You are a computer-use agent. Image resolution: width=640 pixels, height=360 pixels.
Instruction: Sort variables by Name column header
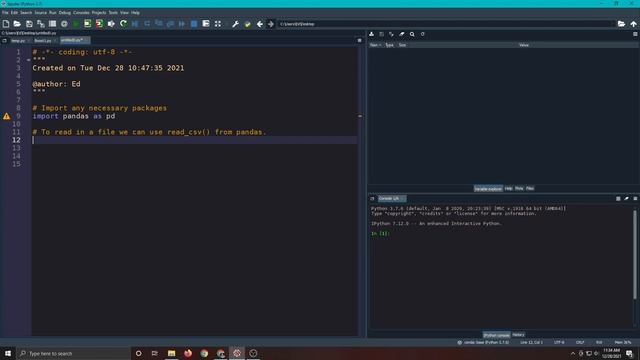pyautogui.click(x=375, y=45)
